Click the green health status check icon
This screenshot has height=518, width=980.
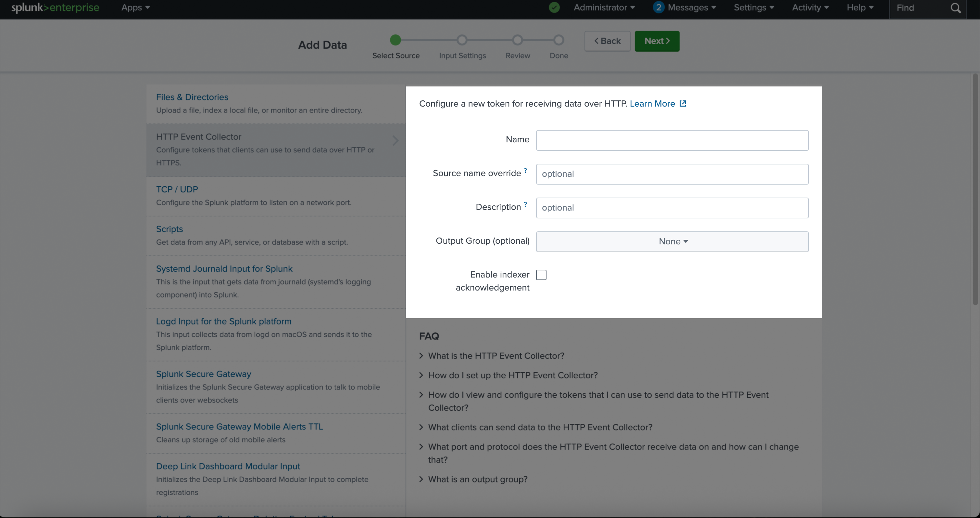pyautogui.click(x=554, y=7)
